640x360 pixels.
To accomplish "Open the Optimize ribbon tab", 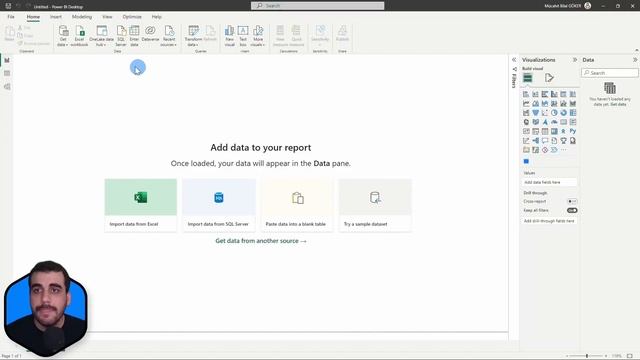I will [132, 17].
